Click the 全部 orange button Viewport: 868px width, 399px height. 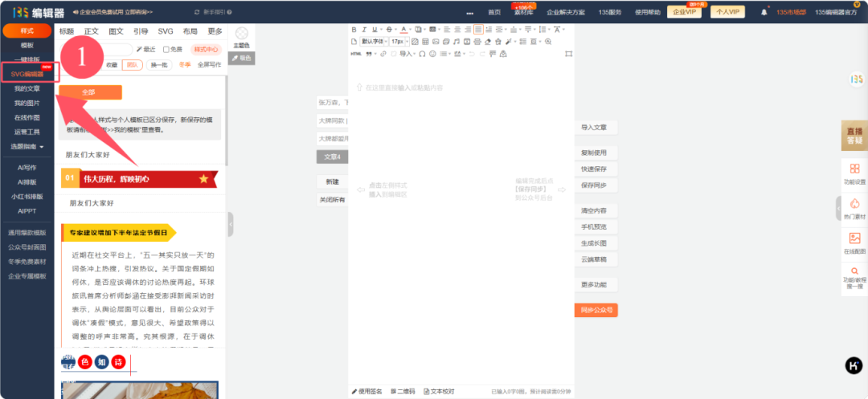pos(90,92)
